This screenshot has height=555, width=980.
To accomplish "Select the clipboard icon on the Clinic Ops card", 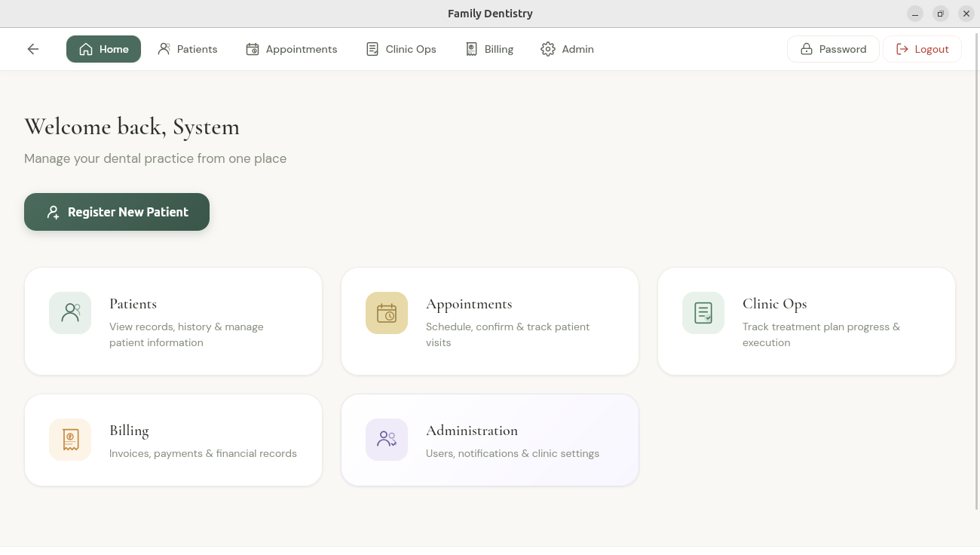I will pos(703,312).
